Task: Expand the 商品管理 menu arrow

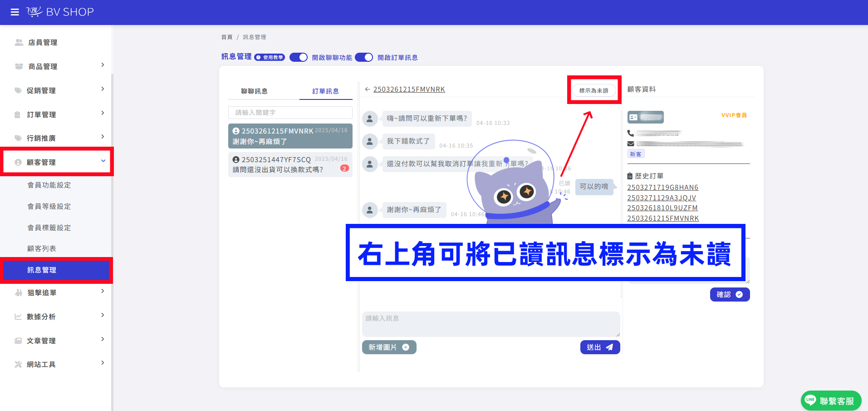Action: click(103, 65)
